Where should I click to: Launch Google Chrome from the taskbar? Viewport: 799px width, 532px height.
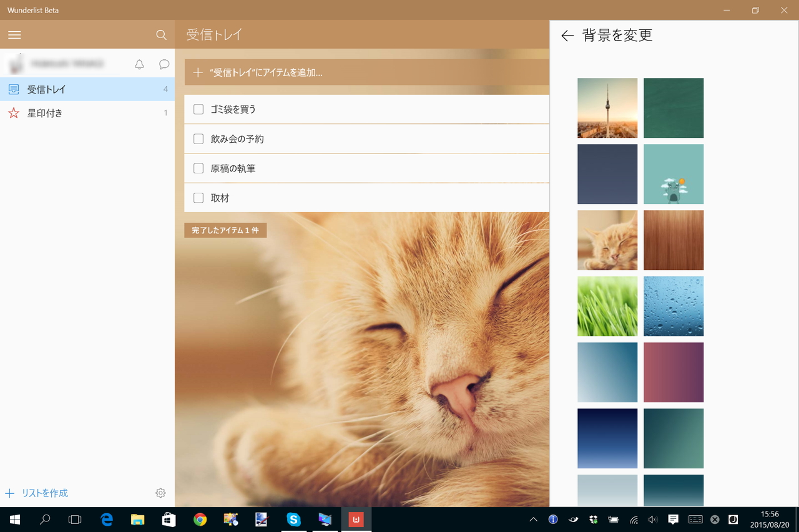[200, 519]
